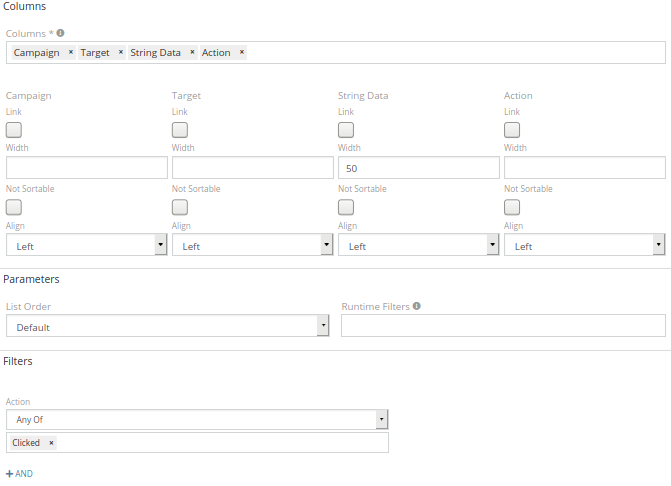
Task: Click the Columns info icon
Action: click(x=60, y=33)
